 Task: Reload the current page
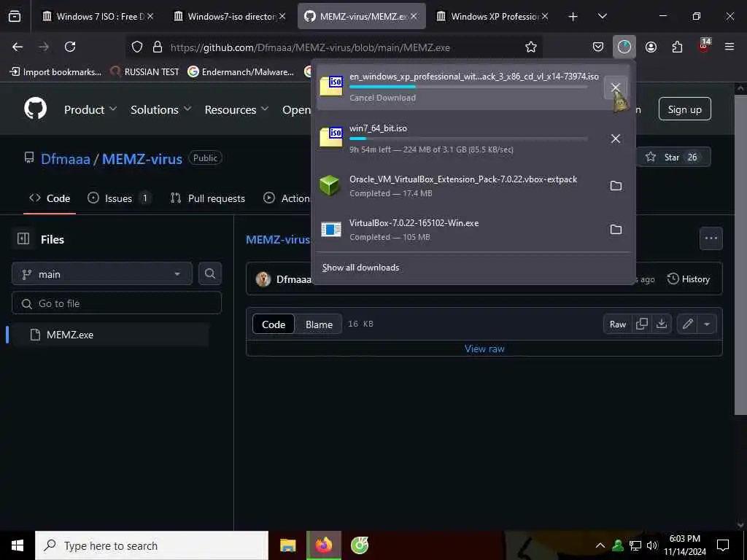[70, 47]
